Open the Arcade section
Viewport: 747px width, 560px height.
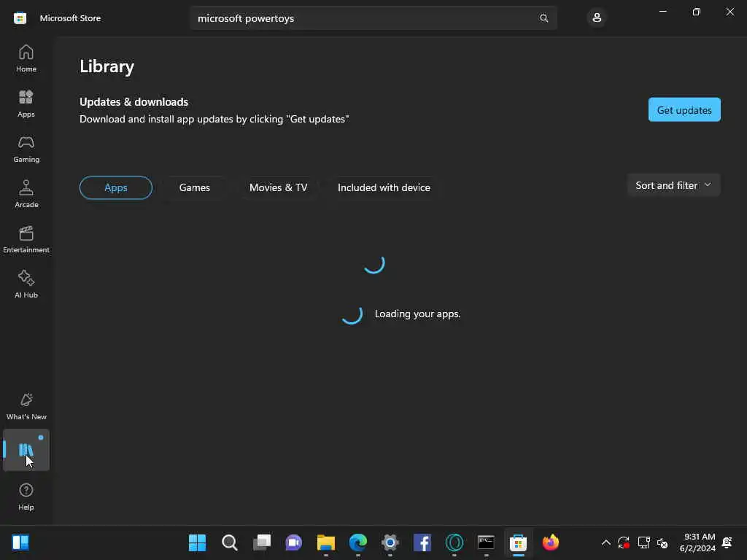click(x=26, y=194)
